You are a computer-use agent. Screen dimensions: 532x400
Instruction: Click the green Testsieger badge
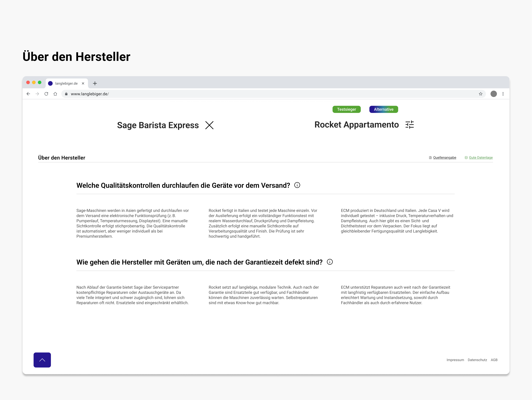tap(346, 109)
